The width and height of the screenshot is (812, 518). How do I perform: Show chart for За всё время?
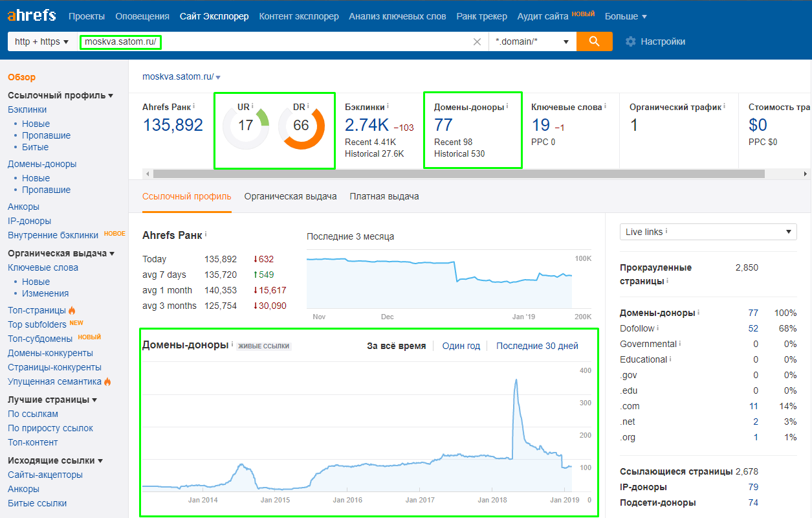[x=396, y=346]
